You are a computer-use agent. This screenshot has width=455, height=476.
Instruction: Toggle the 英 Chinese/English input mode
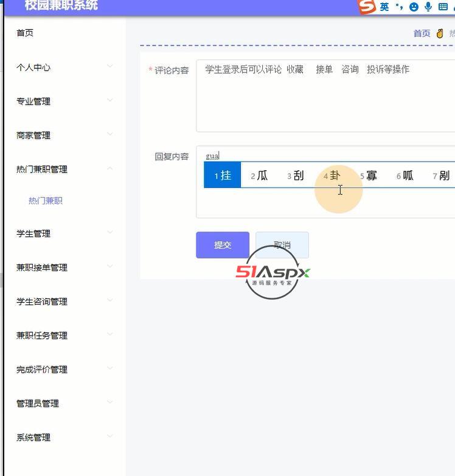click(x=384, y=7)
